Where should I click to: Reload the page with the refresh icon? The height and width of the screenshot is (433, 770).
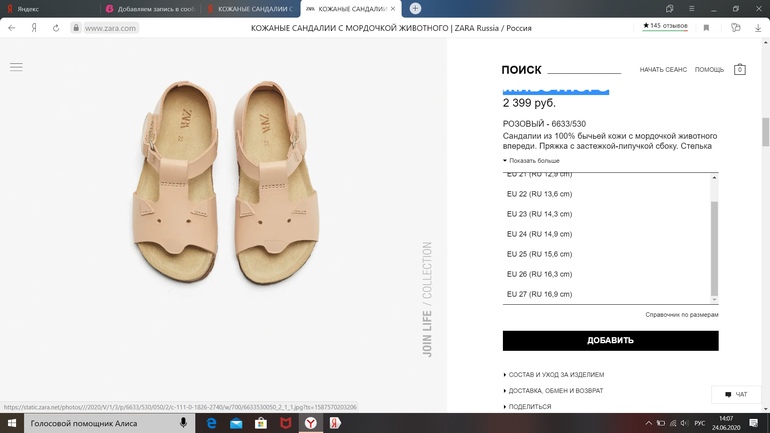point(55,28)
